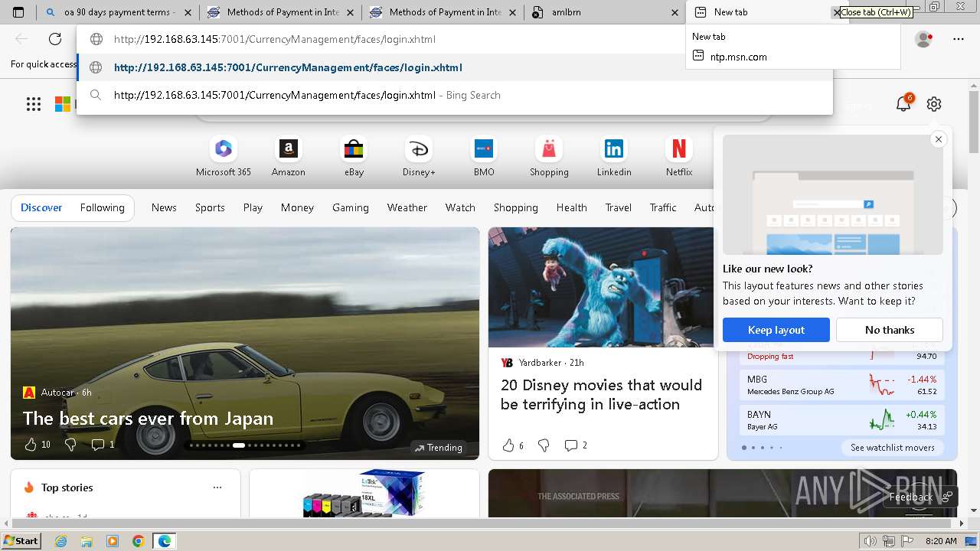Click the Feedback button
The image size is (980, 551).
pyautogui.click(x=920, y=497)
